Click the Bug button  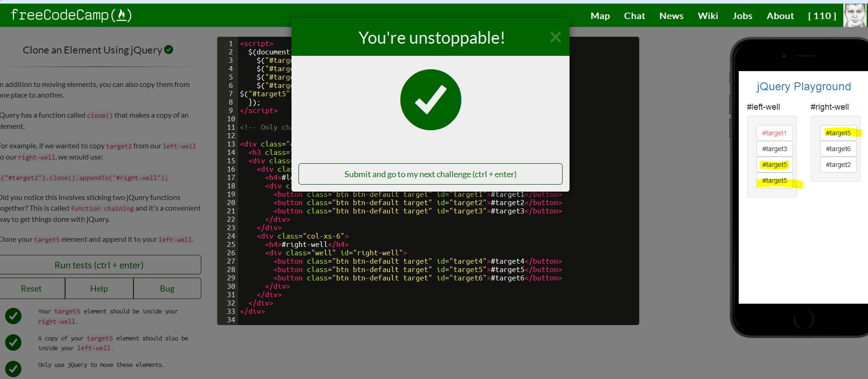click(x=167, y=288)
